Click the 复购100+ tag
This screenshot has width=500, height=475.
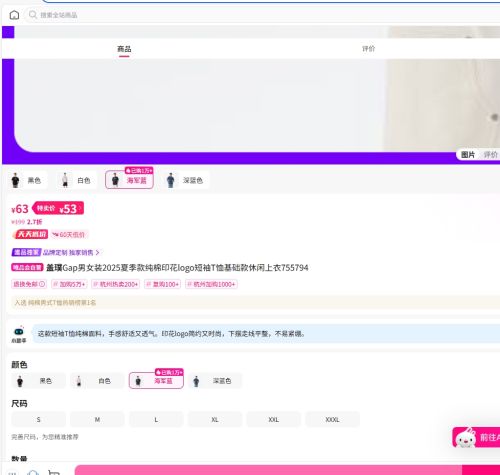tap(163, 284)
